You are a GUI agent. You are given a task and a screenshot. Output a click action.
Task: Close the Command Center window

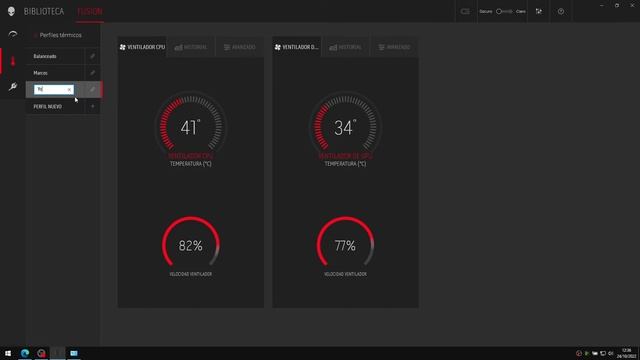(632, 5)
